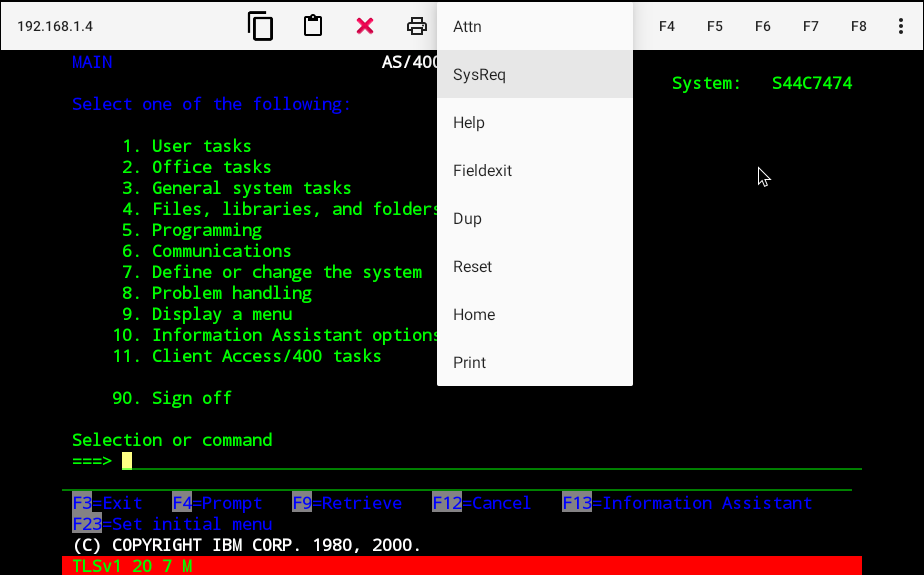Click F23=Set initial menu label
This screenshot has height=575, width=924.
(x=172, y=524)
